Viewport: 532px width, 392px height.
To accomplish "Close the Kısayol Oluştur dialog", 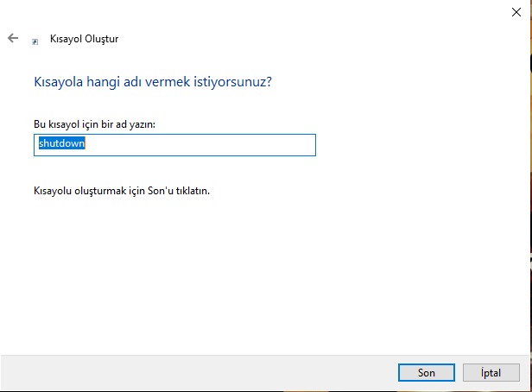I will (x=516, y=12).
